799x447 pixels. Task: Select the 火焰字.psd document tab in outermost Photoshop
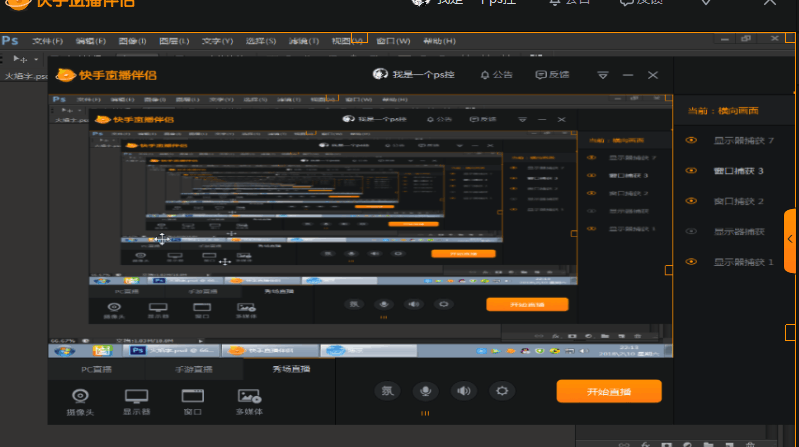[25, 76]
